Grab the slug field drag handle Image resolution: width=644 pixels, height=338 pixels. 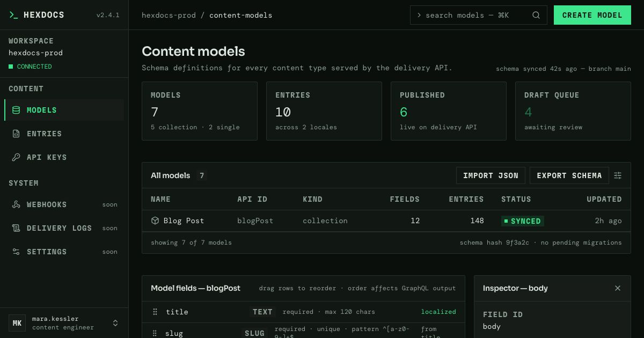(155, 333)
